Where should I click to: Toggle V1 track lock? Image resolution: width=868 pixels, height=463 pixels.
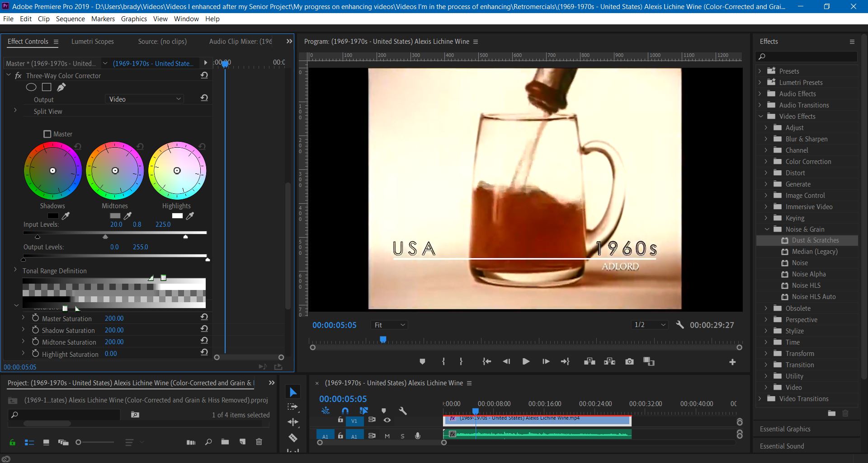[x=340, y=420]
